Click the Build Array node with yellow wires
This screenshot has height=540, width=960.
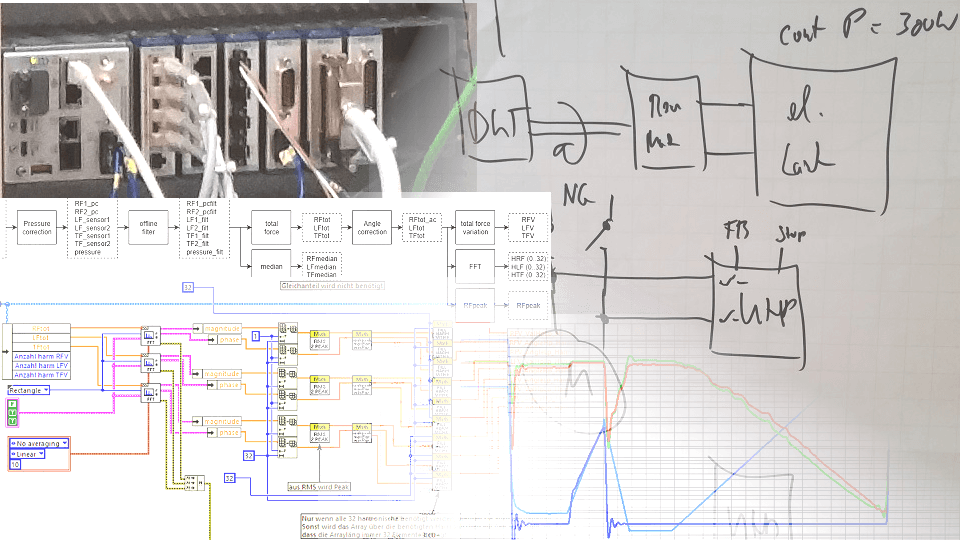click(x=194, y=482)
